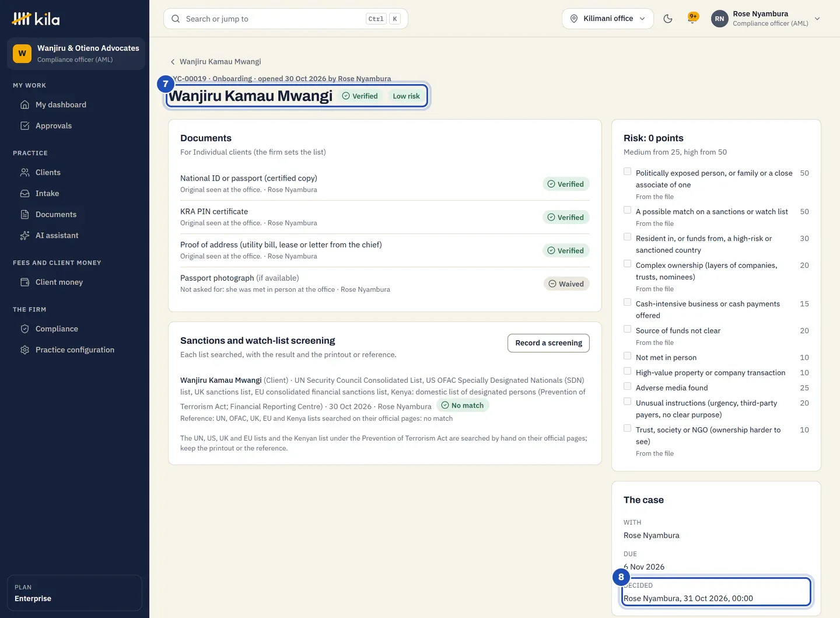Click the Low risk badge in header

click(406, 96)
